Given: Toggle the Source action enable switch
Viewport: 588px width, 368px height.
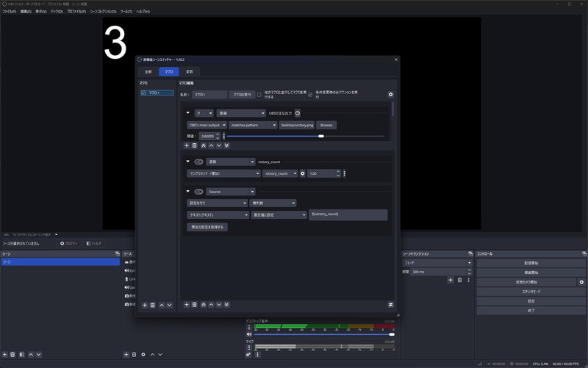Looking at the screenshot, I should tap(198, 192).
